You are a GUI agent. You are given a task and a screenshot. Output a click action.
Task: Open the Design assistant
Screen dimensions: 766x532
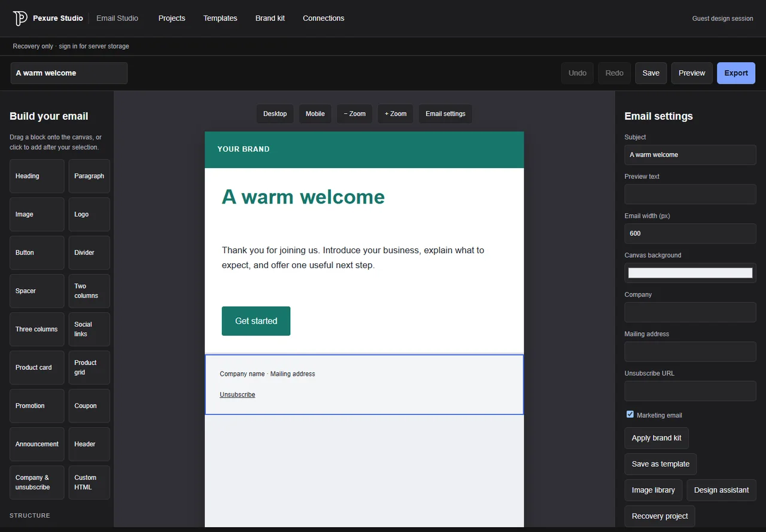tap(721, 490)
